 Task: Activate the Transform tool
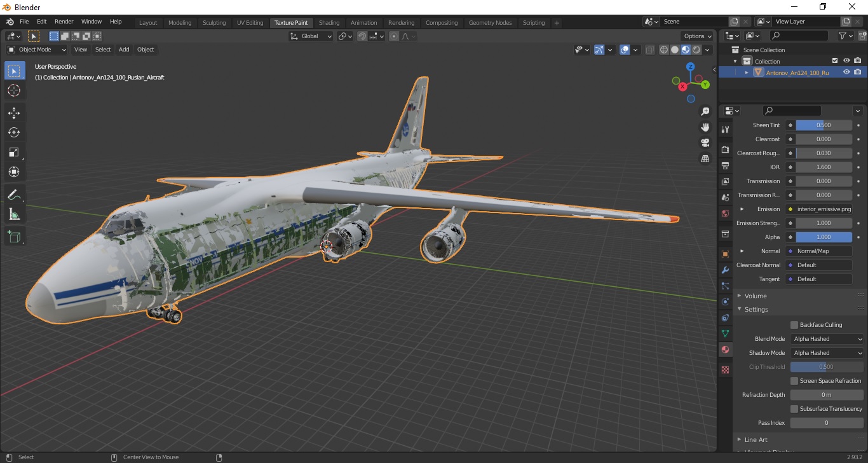pyautogui.click(x=15, y=172)
